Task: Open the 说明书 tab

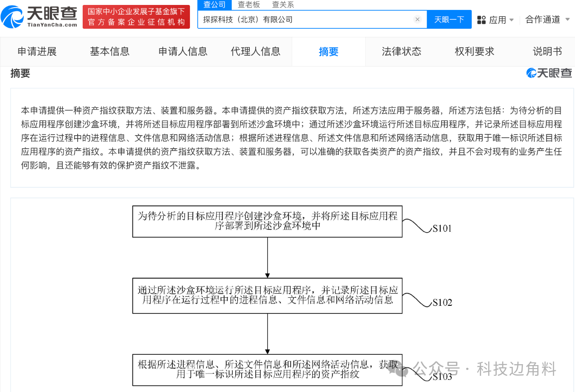Action: coord(547,52)
